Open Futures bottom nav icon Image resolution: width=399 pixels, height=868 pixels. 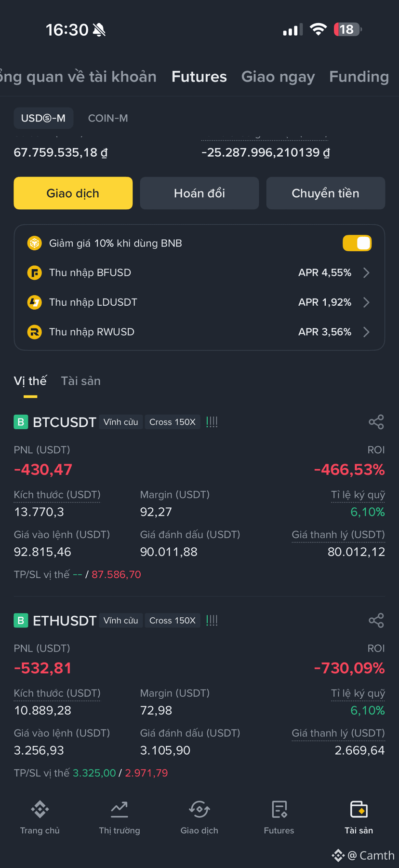(x=279, y=809)
